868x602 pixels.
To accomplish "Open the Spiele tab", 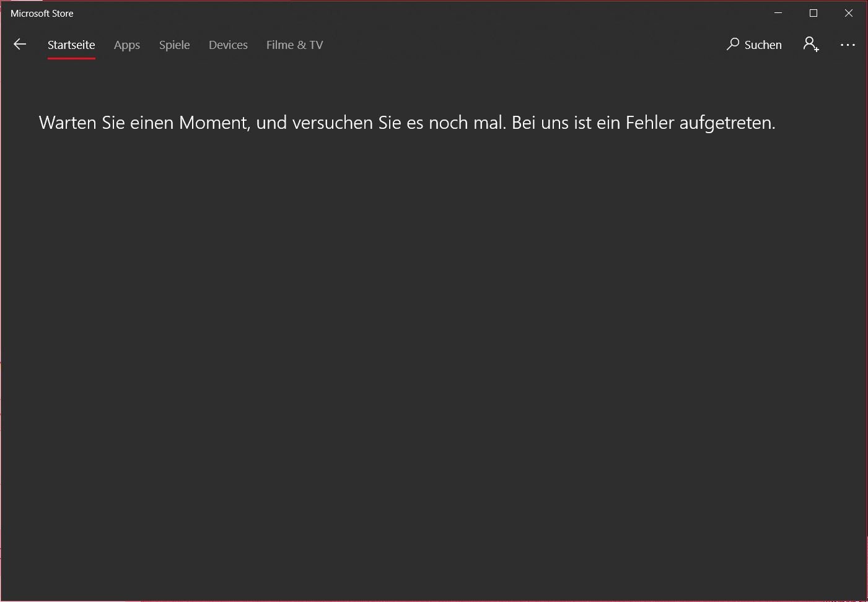I will tap(175, 45).
